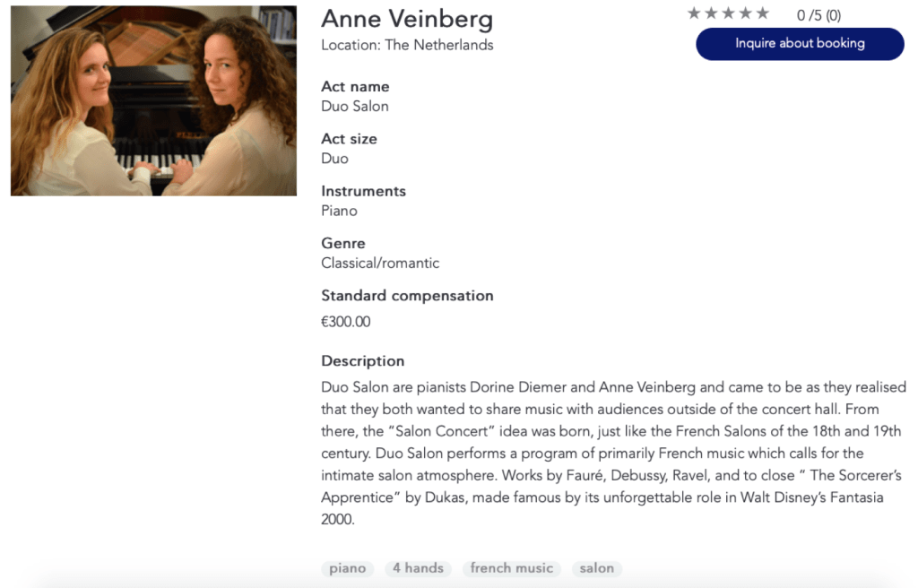Click the Location: The Netherlands text
918x588 pixels.
coord(407,45)
